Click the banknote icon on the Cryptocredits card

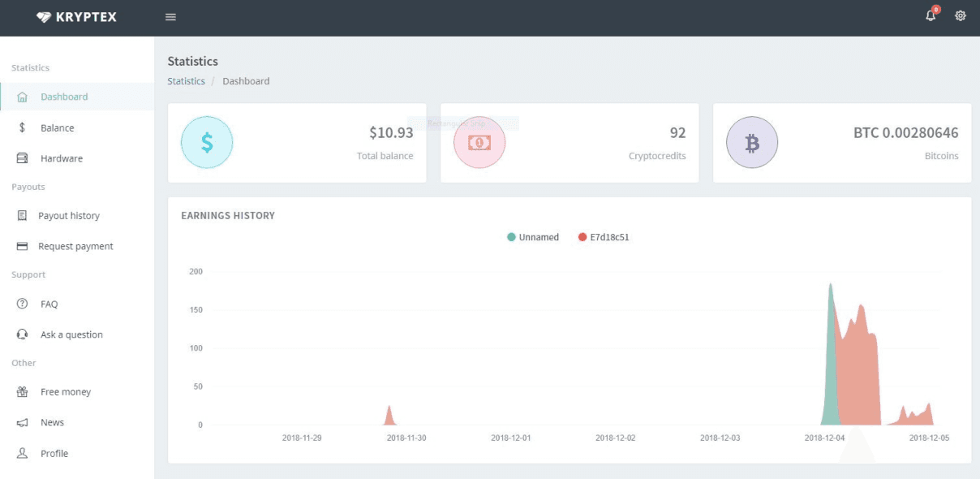479,141
